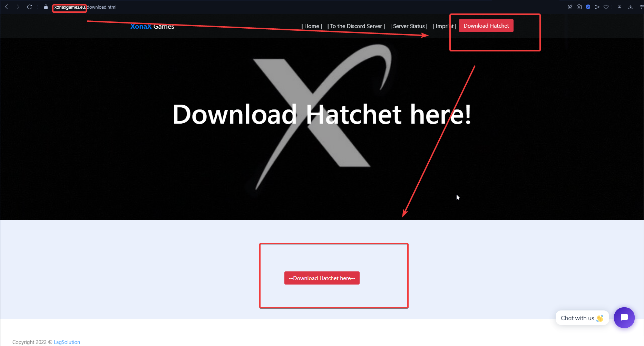The image size is (644, 346).
Task: Open the browser downloads icon
Action: pyautogui.click(x=631, y=7)
